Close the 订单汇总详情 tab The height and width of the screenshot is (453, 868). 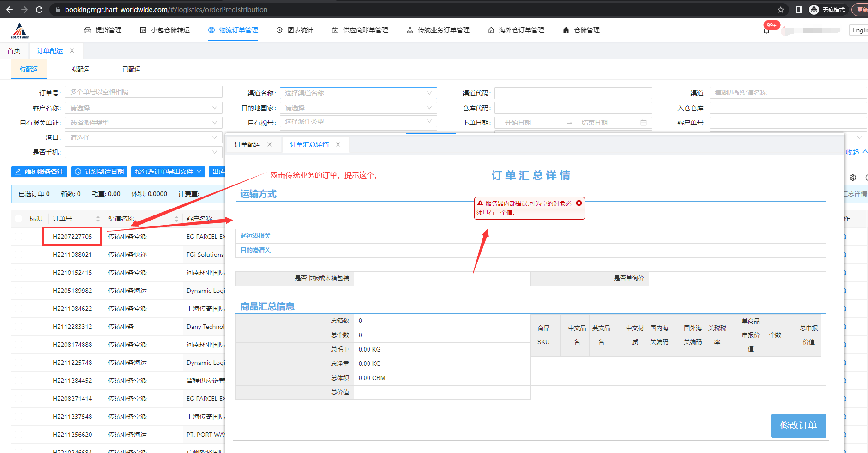pos(338,144)
